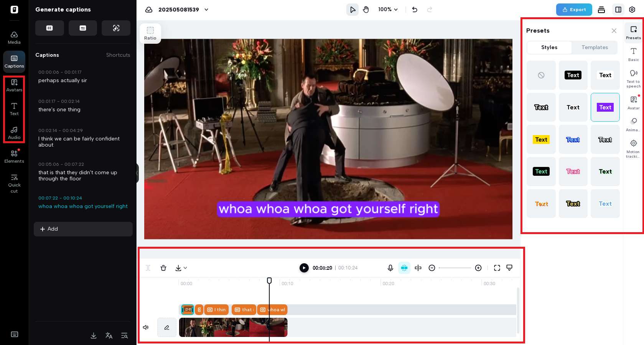Click the Export button
The image size is (644, 345).
point(574,10)
